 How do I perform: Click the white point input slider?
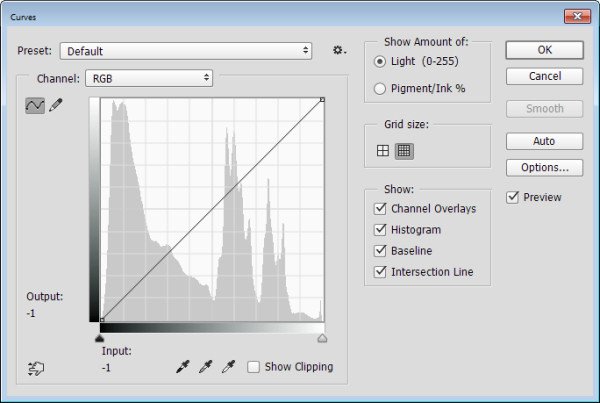322,338
